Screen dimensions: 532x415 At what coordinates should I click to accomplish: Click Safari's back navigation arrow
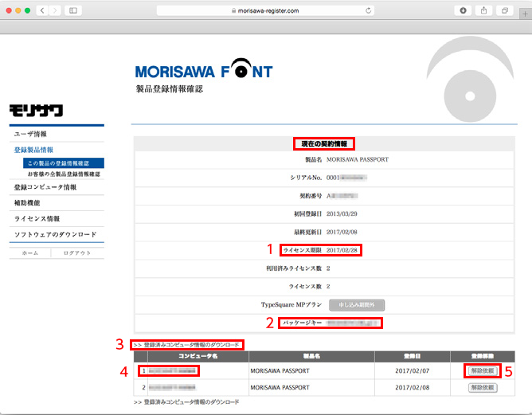(43, 10)
